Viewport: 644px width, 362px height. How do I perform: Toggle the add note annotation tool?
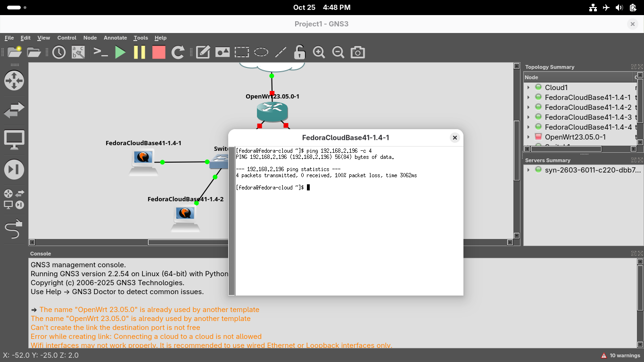pyautogui.click(x=203, y=52)
